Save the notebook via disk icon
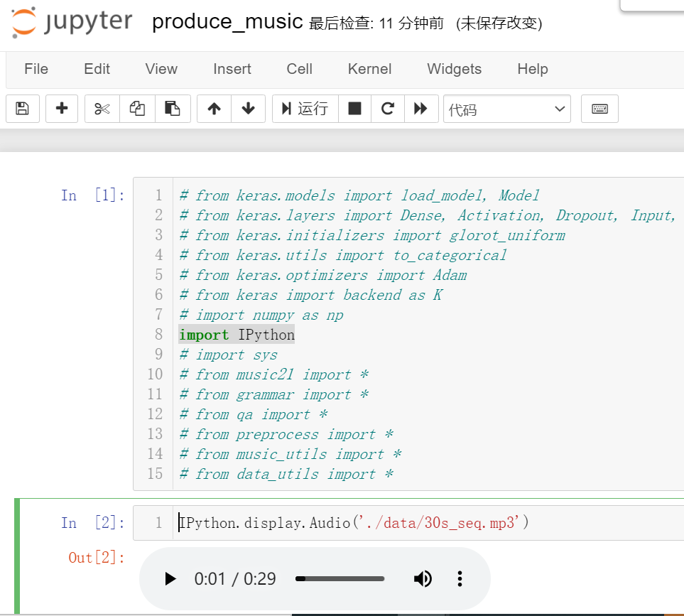The height and width of the screenshot is (616, 684). pyautogui.click(x=22, y=108)
